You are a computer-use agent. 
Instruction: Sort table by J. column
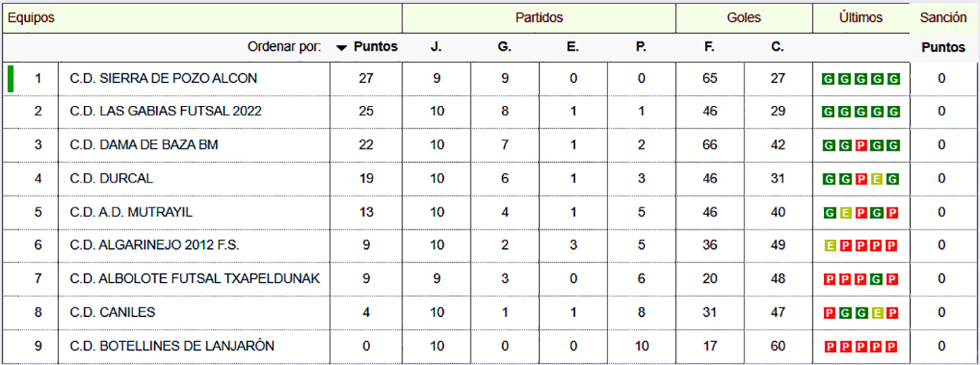pos(436,47)
